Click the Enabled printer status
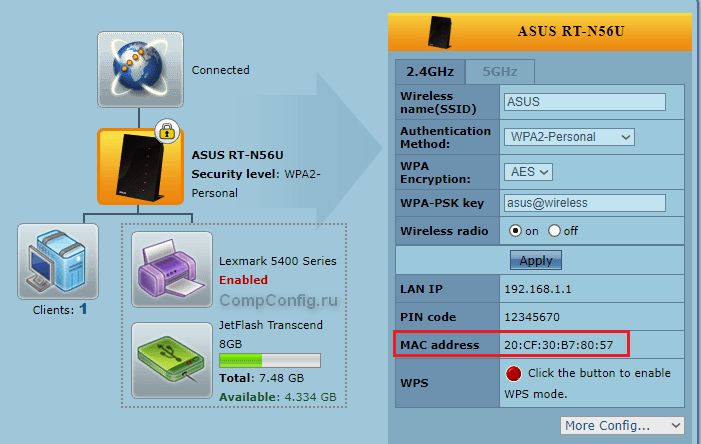This screenshot has height=444, width=701. click(243, 280)
